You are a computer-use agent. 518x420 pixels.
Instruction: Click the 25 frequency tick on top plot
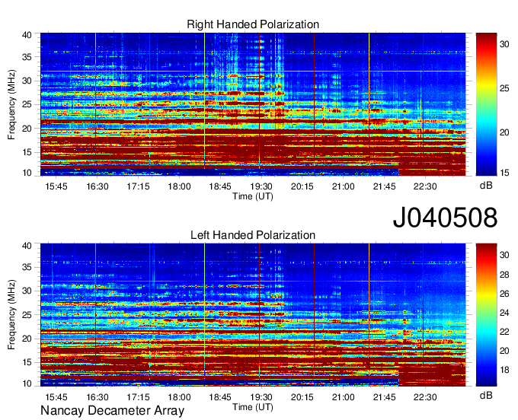pos(27,104)
